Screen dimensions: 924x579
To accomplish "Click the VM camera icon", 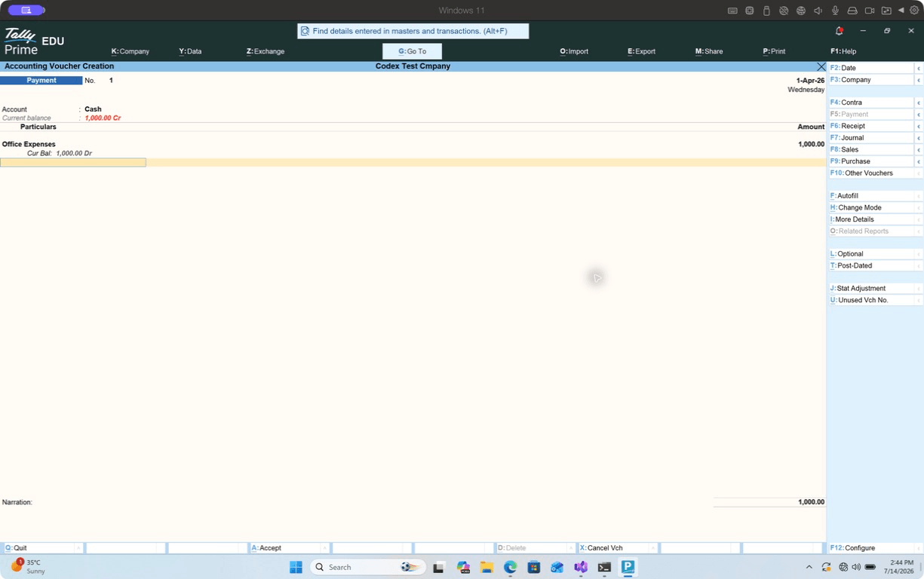I will click(x=870, y=11).
